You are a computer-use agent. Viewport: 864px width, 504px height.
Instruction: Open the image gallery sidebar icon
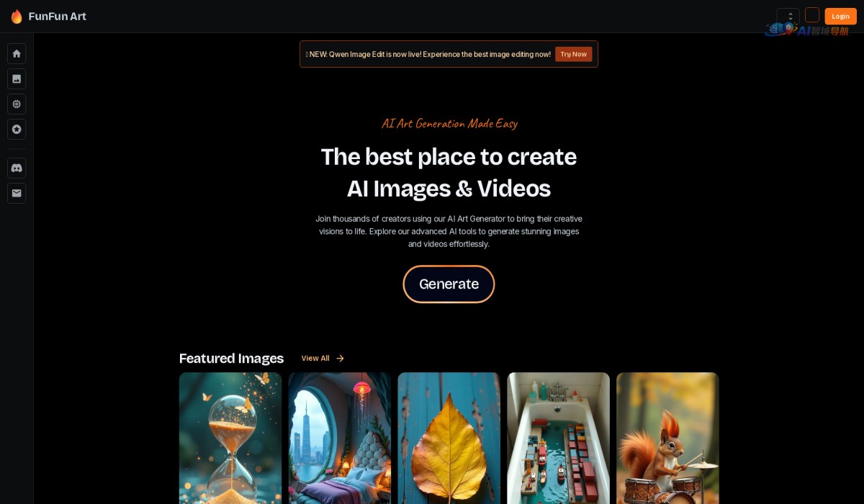click(17, 78)
